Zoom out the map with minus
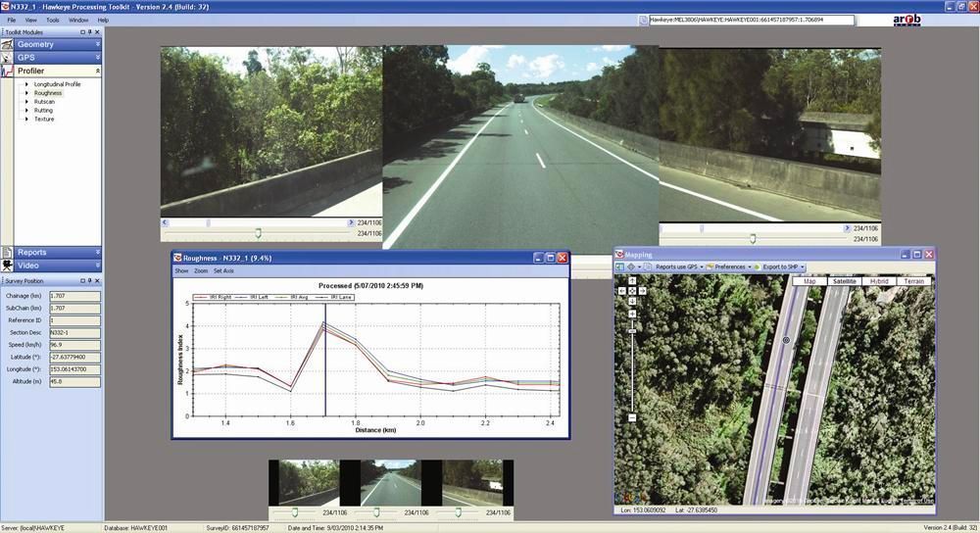 tap(632, 417)
